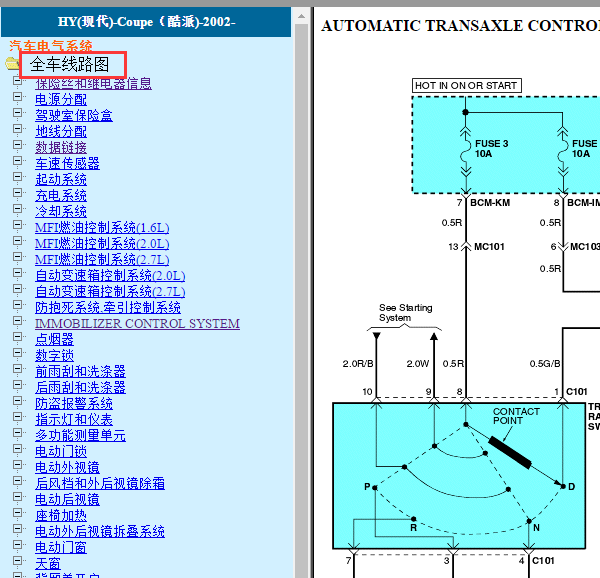This screenshot has width=600, height=578.
Task: Open the 冷却系统 link
Action: pyautogui.click(x=61, y=212)
